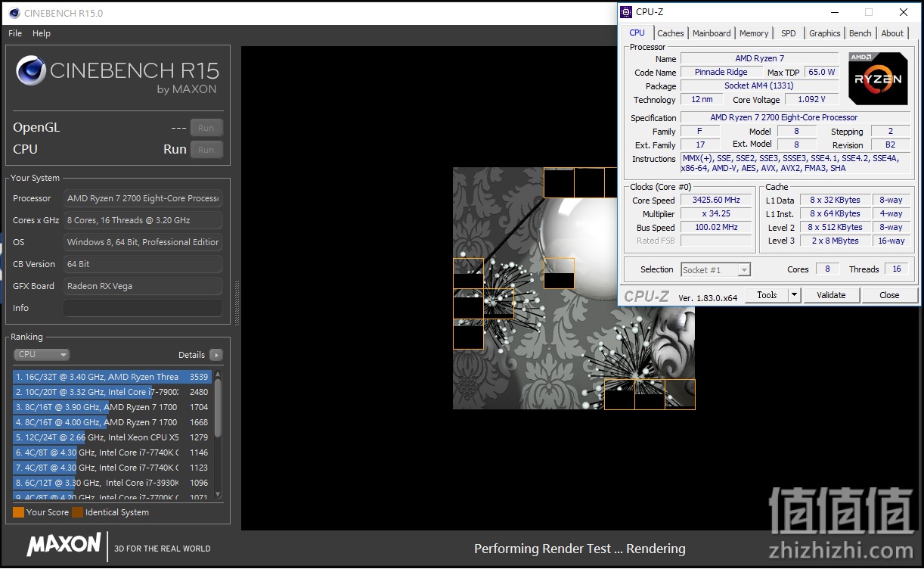This screenshot has width=924, height=569.
Task: Open the Socket #1 selection dropdown
Action: (x=715, y=270)
